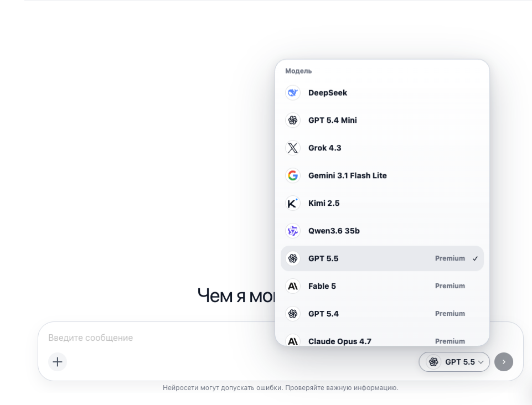The image size is (532, 405).
Task: Send the message with the arrow button
Action: [504, 362]
